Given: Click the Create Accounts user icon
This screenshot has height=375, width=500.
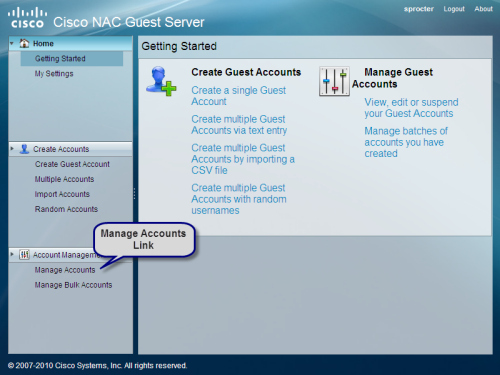Looking at the screenshot, I should click(x=24, y=149).
